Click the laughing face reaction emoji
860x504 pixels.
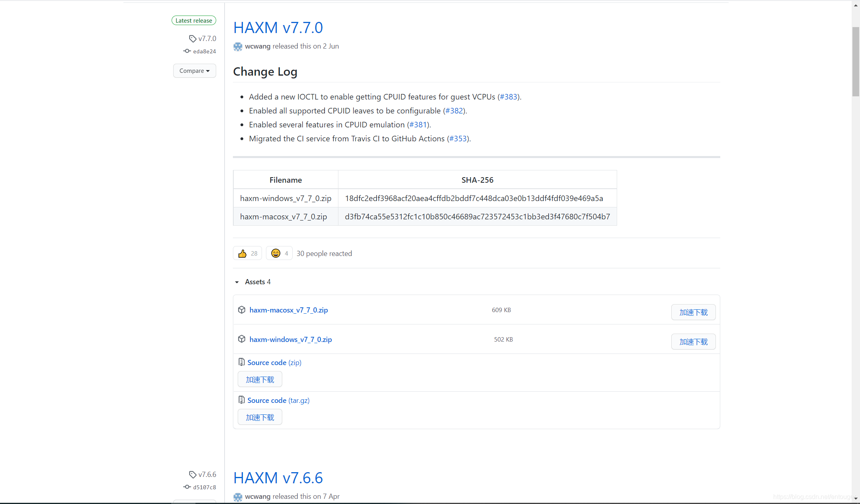[x=276, y=253]
